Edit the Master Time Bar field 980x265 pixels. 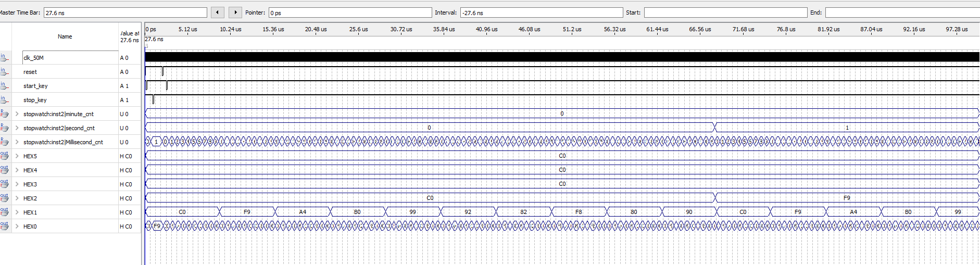[125, 12]
